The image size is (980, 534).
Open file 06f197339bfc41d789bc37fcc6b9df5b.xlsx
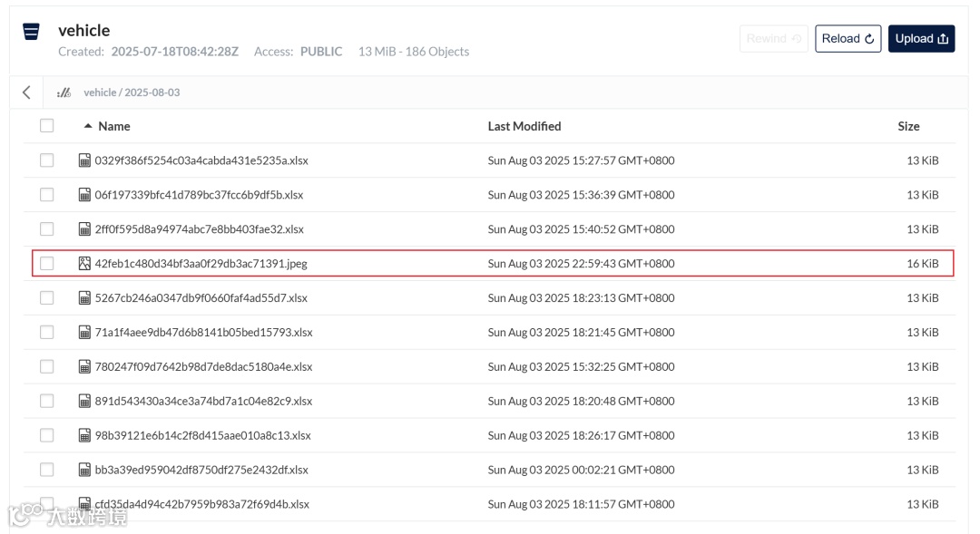pos(199,195)
